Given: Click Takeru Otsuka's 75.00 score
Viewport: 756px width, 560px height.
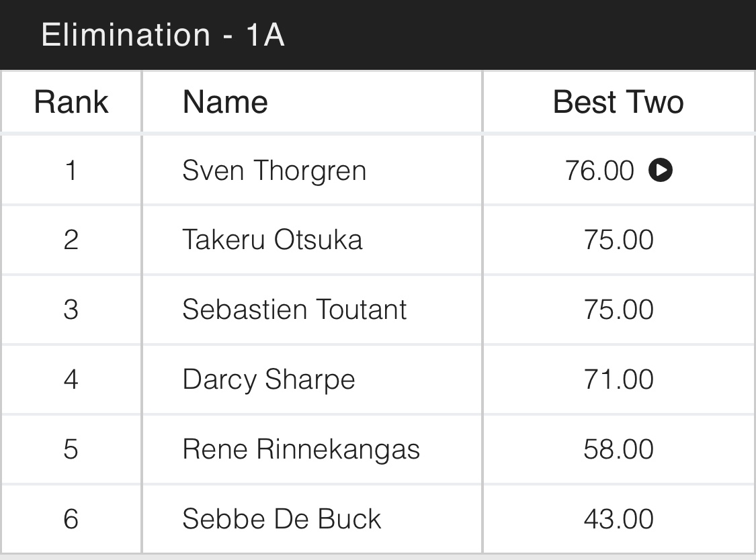Looking at the screenshot, I should tap(618, 240).
